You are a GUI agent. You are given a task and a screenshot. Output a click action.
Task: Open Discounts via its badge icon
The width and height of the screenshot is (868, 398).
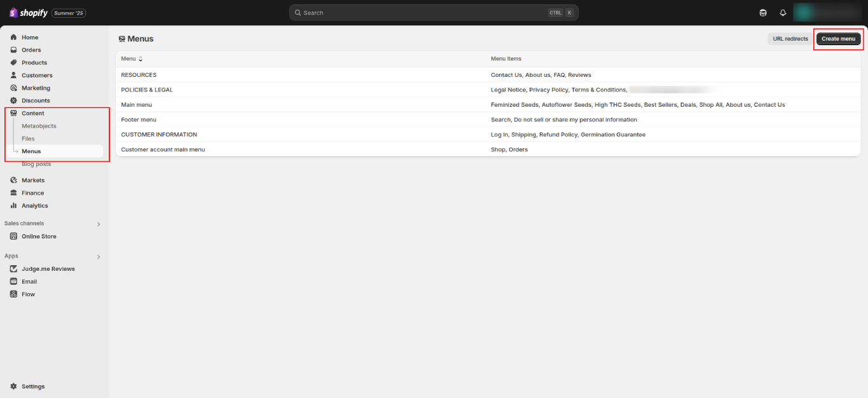(x=13, y=100)
